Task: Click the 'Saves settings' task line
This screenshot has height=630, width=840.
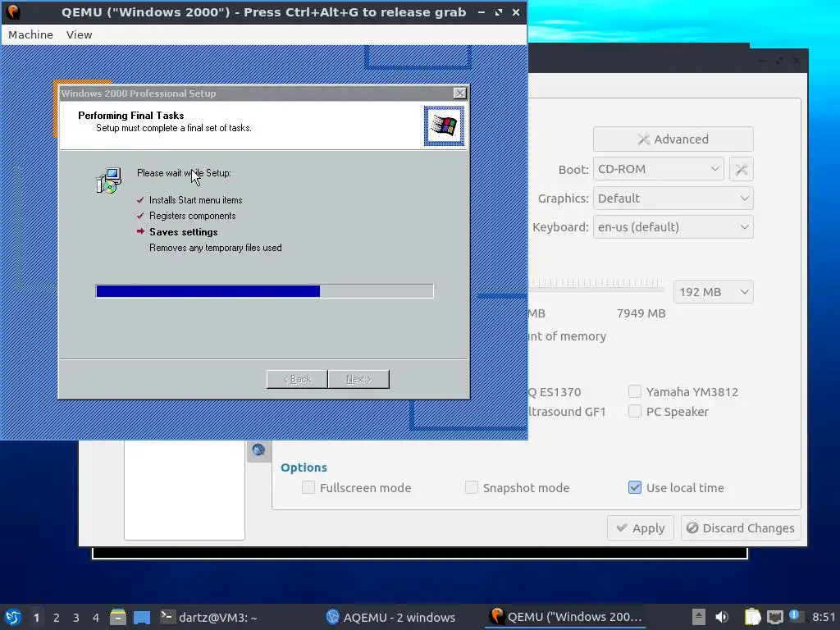Action: click(x=183, y=232)
